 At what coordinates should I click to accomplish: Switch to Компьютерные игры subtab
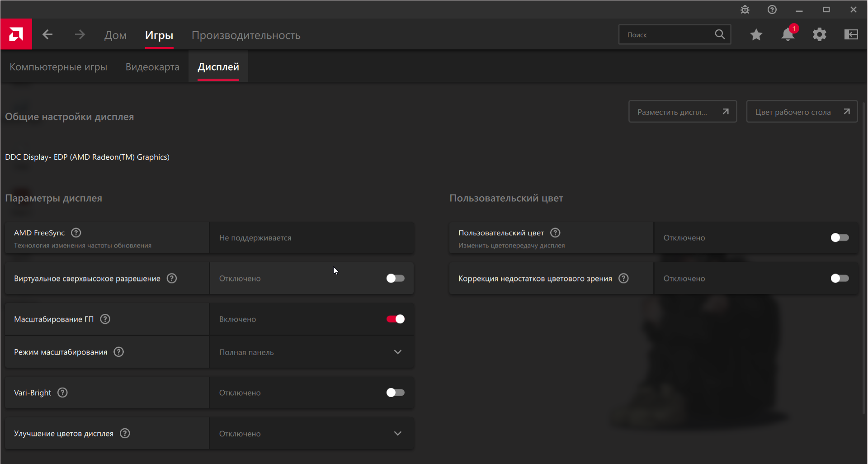coord(58,67)
